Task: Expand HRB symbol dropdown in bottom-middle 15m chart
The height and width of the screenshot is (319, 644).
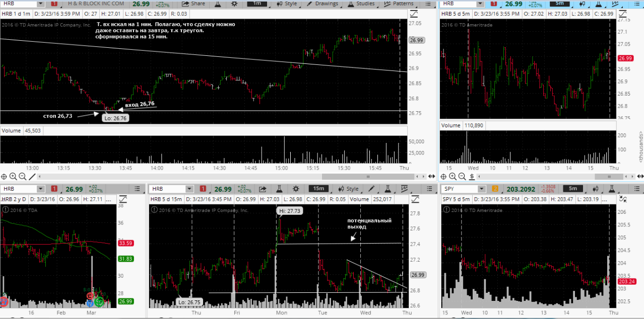Action: [189, 189]
